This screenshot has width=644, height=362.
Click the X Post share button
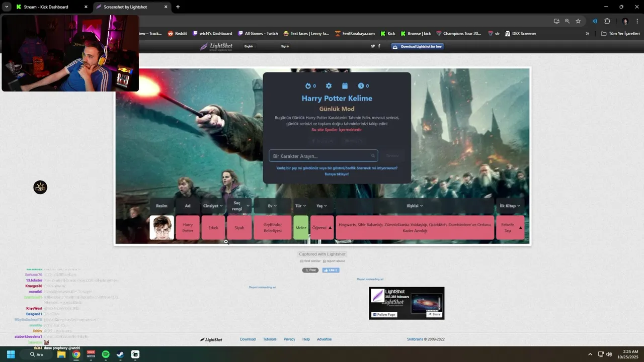310,270
